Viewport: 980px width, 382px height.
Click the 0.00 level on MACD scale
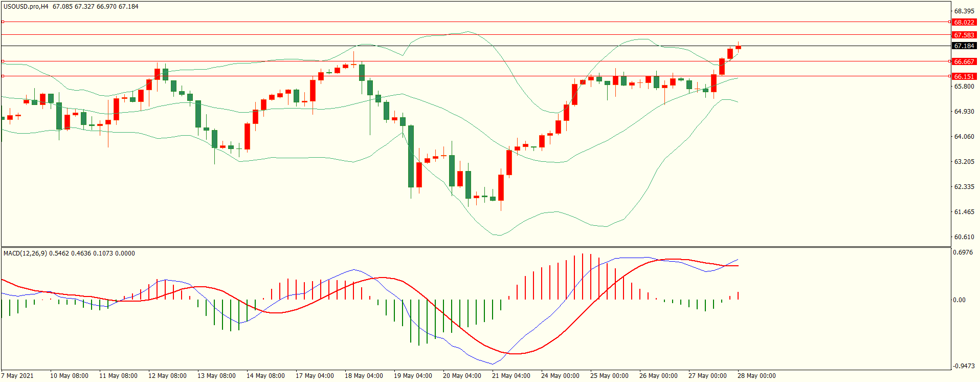[x=959, y=300]
